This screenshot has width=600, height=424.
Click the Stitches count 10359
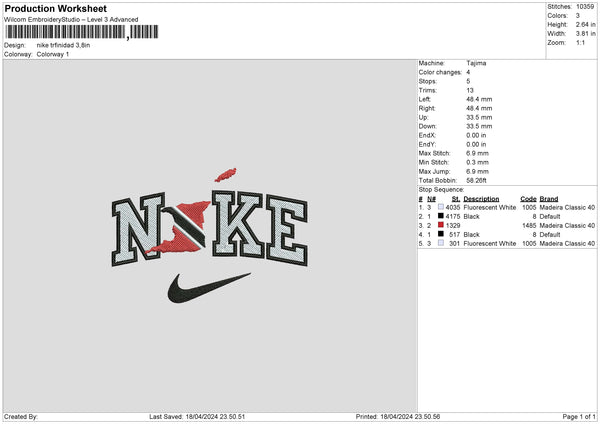pyautogui.click(x=585, y=7)
